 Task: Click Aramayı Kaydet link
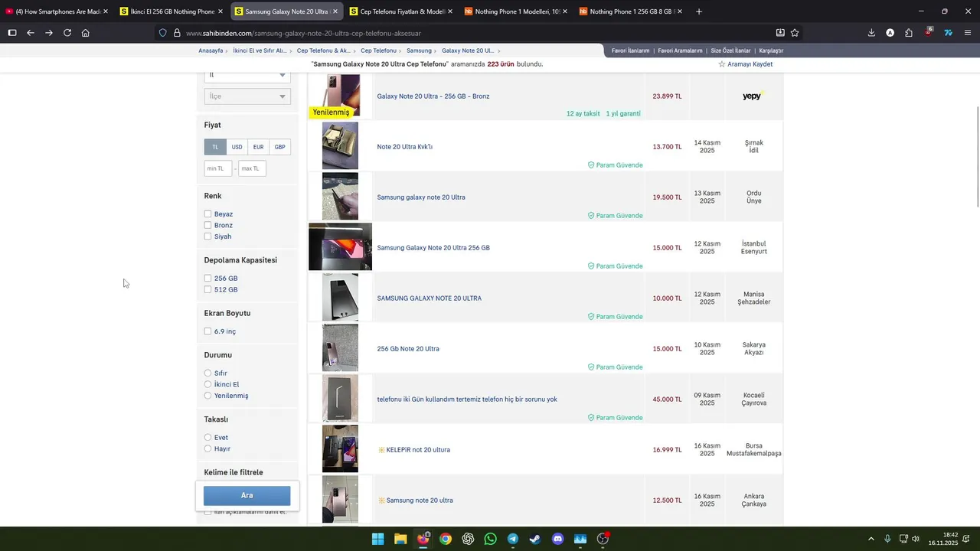(x=750, y=64)
